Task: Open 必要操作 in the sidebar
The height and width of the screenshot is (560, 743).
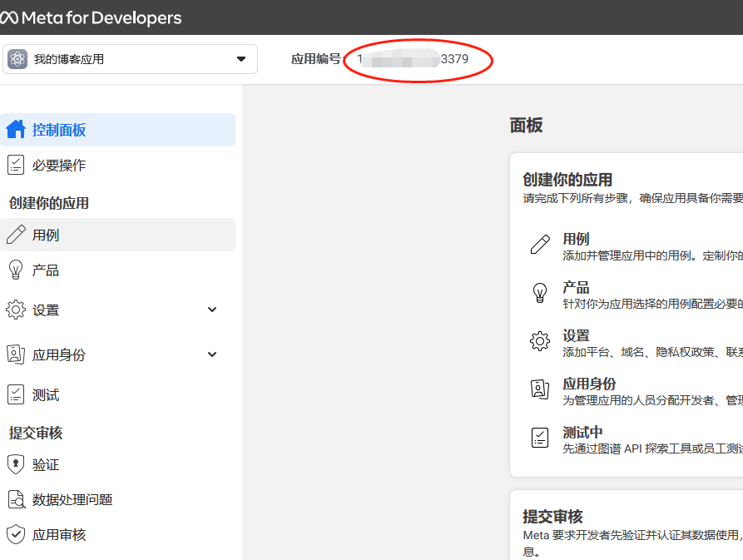Action: pos(117,166)
